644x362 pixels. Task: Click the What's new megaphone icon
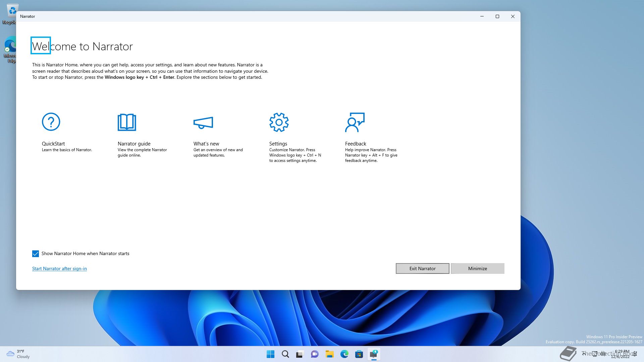[203, 123]
